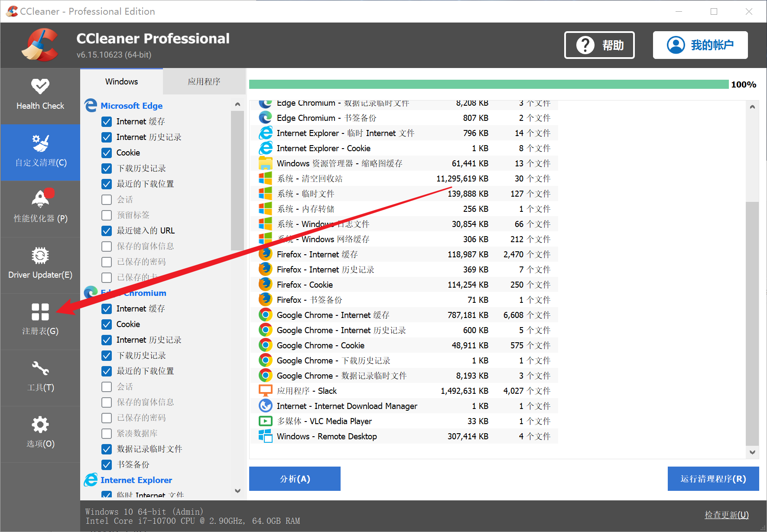Click results list vertical scrollbar thumb
Viewport: 767px width, 532px height.
(752, 323)
